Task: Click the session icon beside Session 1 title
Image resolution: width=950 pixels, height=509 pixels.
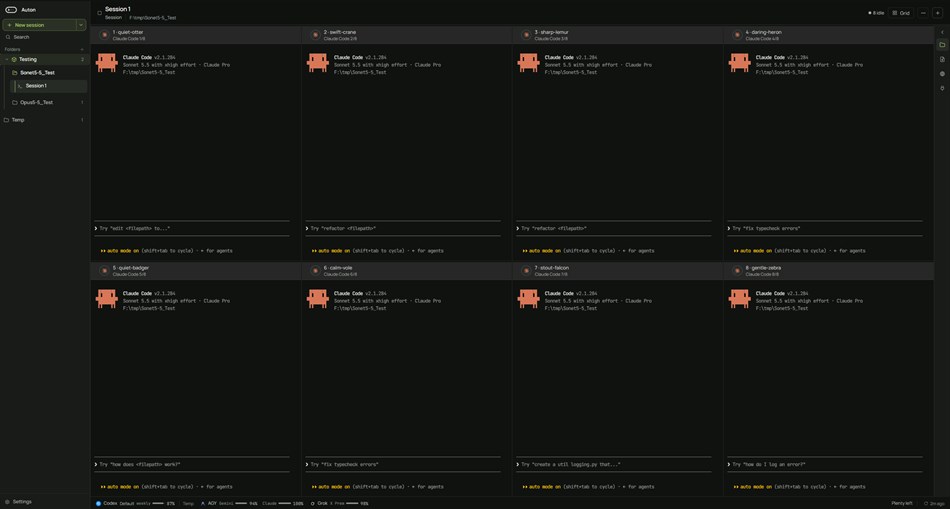Action: click(x=99, y=13)
